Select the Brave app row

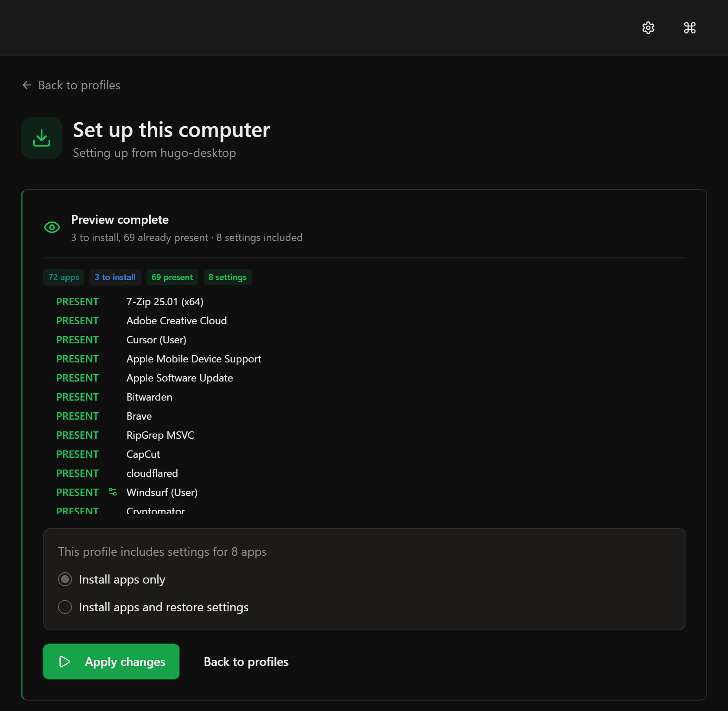pyautogui.click(x=139, y=416)
